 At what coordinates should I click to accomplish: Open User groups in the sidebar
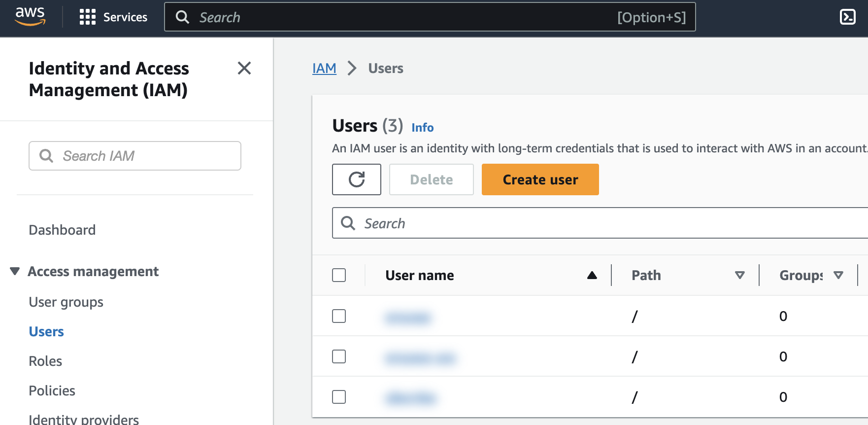pyautogui.click(x=66, y=302)
